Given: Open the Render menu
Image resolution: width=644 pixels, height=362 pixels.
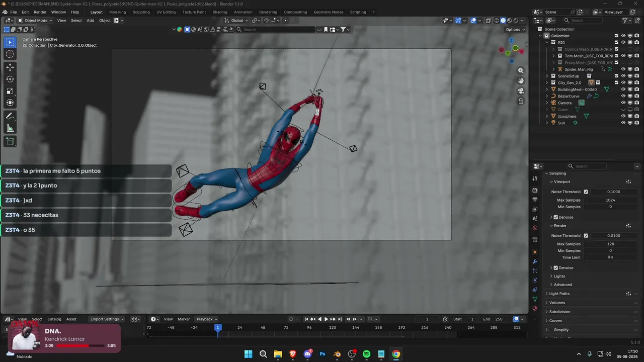Looking at the screenshot, I should pyautogui.click(x=40, y=12).
